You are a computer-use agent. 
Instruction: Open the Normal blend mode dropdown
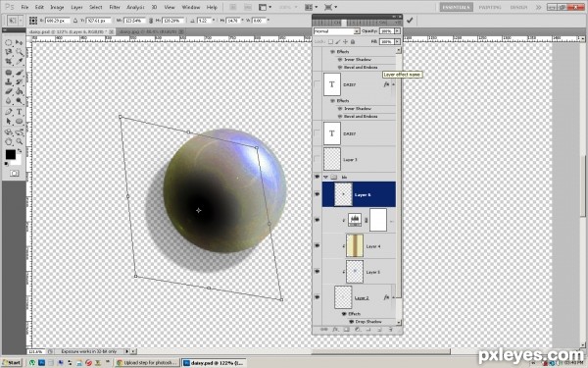(336, 31)
